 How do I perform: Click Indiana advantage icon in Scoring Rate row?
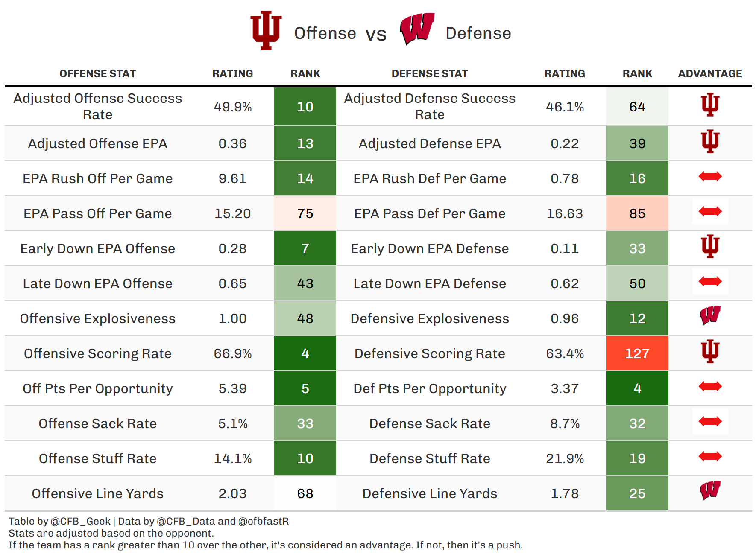[x=710, y=352]
